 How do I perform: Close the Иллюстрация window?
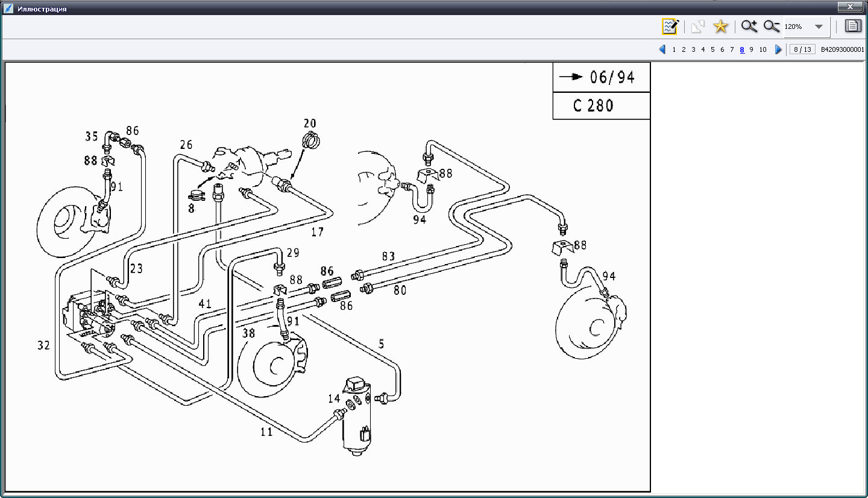click(x=850, y=7)
